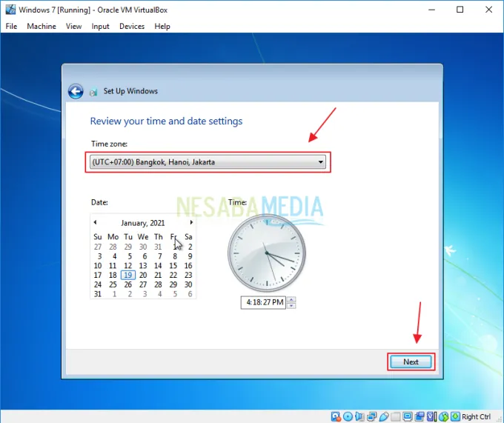Click the analog clock face
Screen dimensions: 504x423
pyautogui.click(x=267, y=253)
